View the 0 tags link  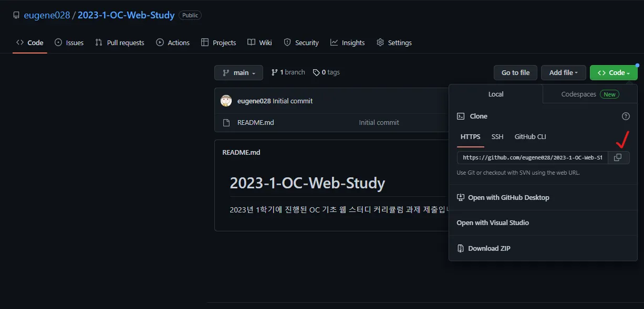[x=326, y=72]
